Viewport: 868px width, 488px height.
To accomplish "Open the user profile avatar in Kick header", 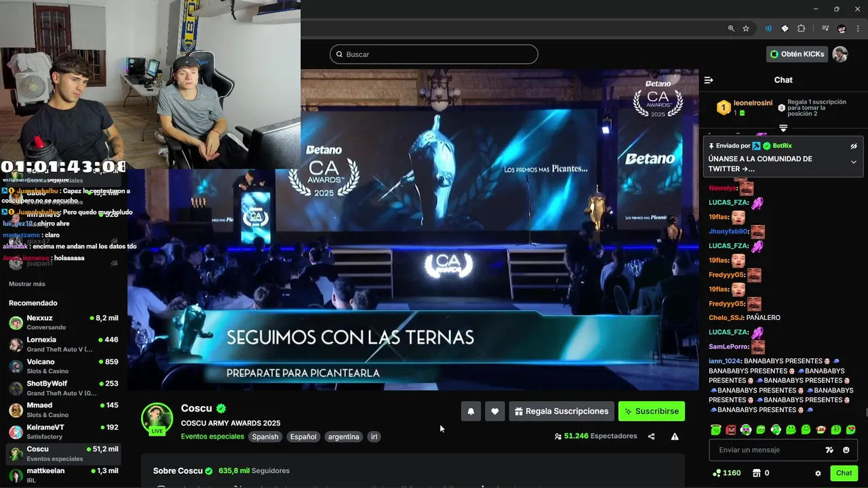I will (x=840, y=54).
